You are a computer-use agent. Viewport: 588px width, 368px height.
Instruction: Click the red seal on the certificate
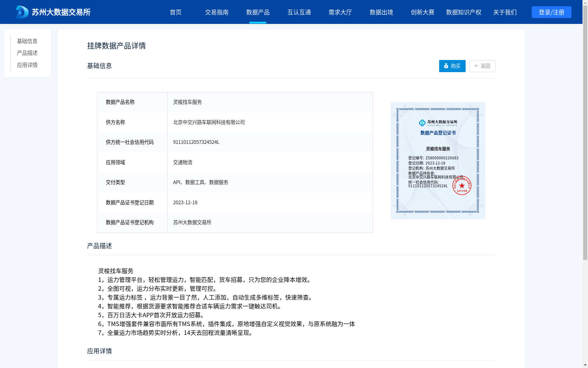pyautogui.click(x=462, y=185)
